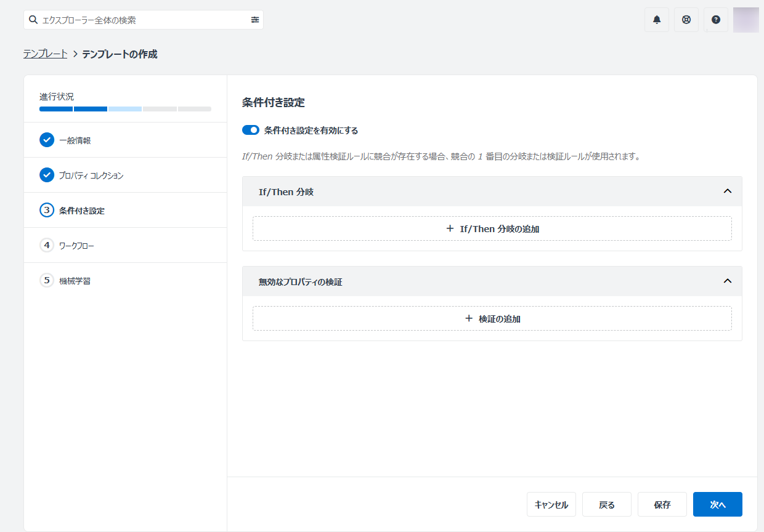Viewport: 764px width, 532px height.
Task: Click the テンプレート breadcrumb link
Action: pos(46,54)
